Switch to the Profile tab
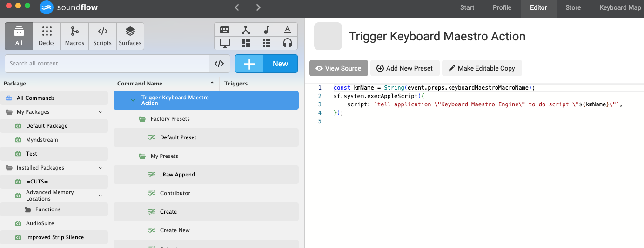 [x=502, y=7]
